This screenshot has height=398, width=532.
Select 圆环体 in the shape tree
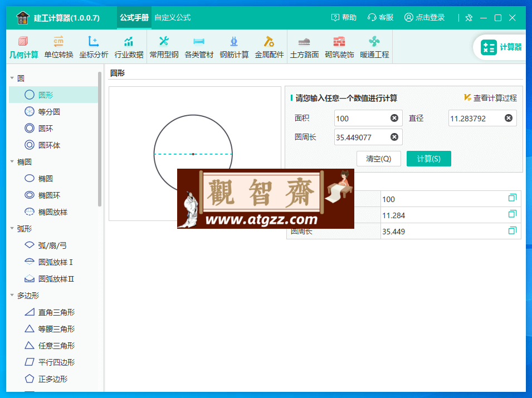tap(53, 145)
